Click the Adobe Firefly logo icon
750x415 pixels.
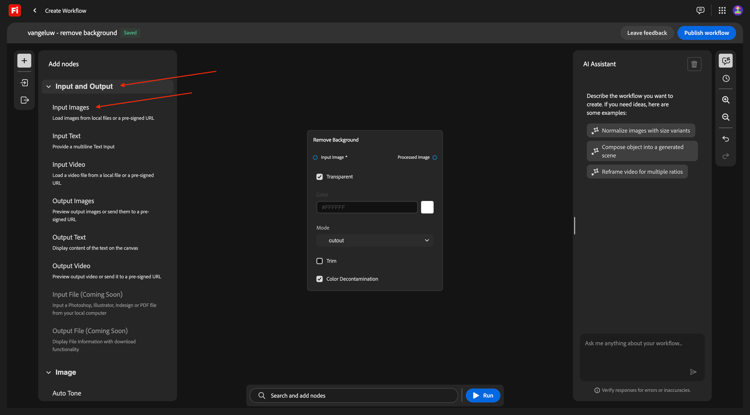[x=15, y=11]
